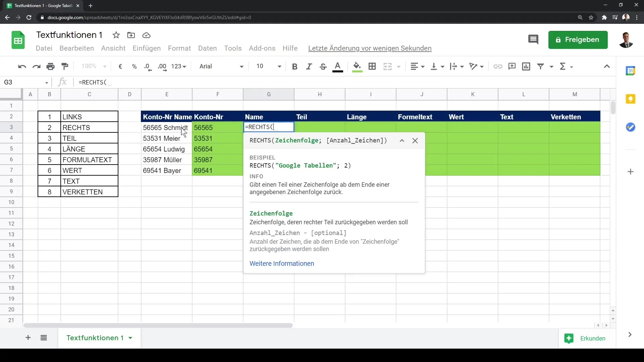Click the Erkunden explore button
This screenshot has width=644, height=362.
587,339
